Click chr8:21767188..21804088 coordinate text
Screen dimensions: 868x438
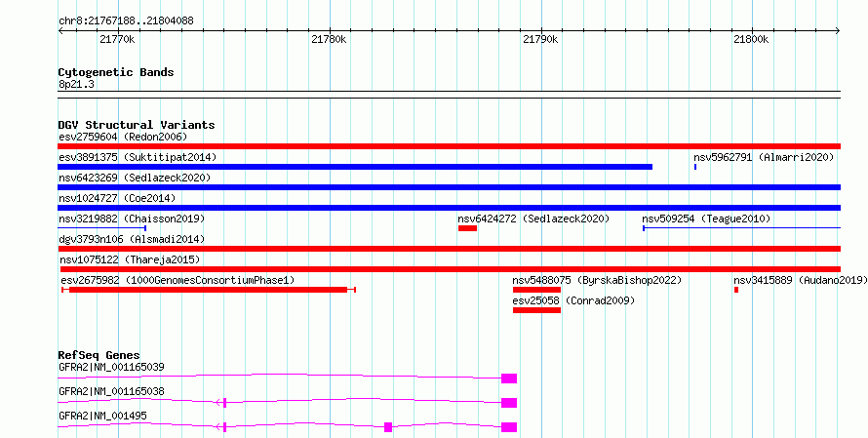(126, 21)
